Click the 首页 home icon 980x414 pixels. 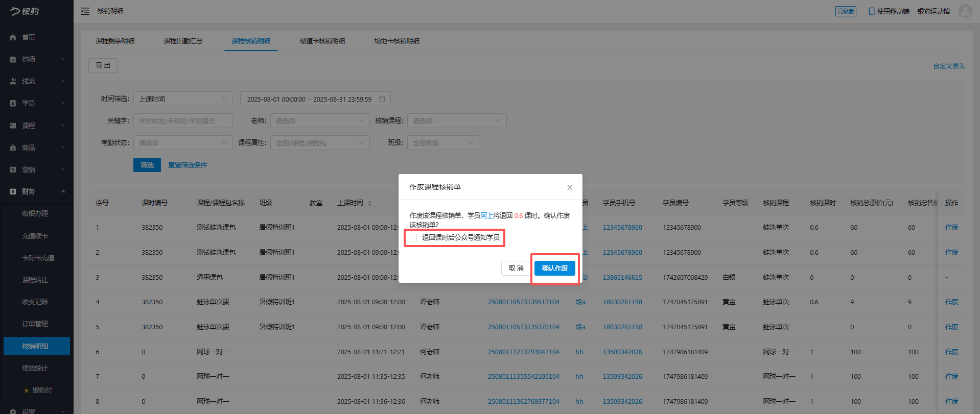point(13,37)
